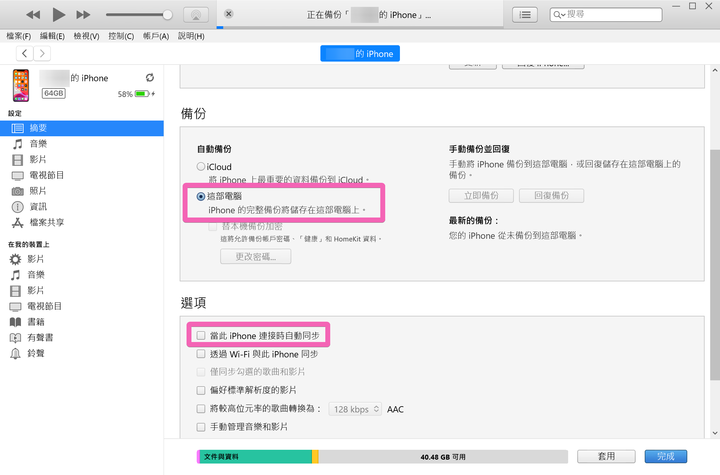720x475 pixels.
Task: Open the 128 kbps bitrate dropdown
Action: [x=355, y=409]
